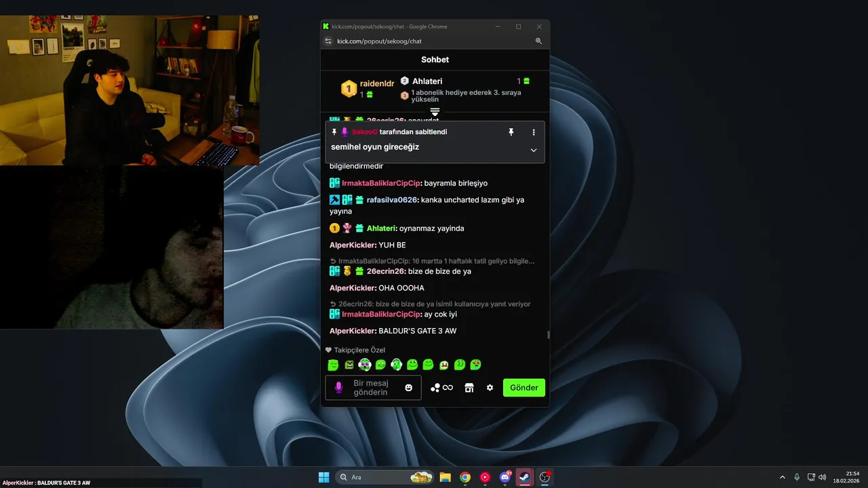Open the shop storefront icon
The width and height of the screenshot is (868, 488).
[469, 388]
